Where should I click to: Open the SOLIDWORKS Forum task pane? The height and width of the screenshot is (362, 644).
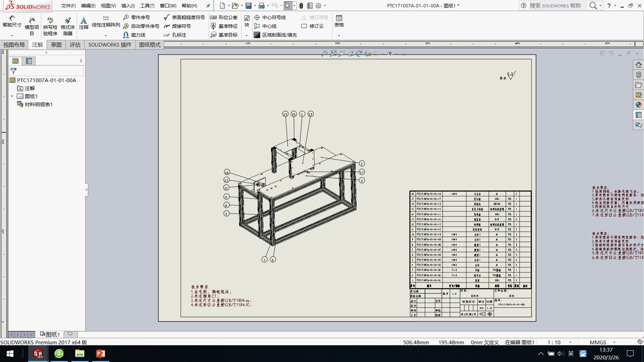(x=638, y=125)
